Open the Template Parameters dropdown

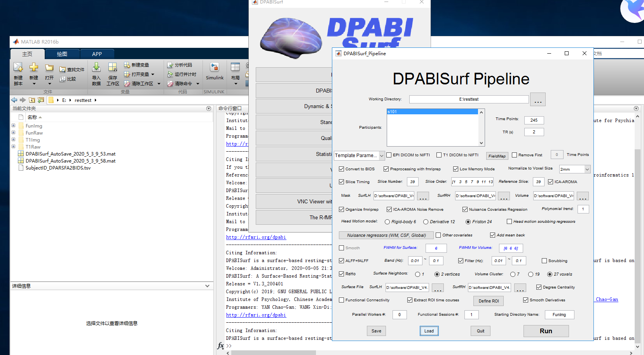point(360,156)
